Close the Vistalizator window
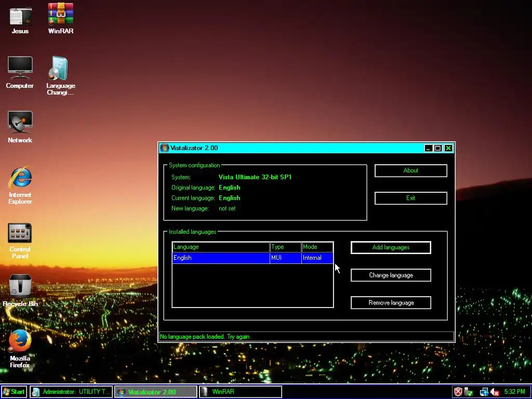 tap(448, 148)
